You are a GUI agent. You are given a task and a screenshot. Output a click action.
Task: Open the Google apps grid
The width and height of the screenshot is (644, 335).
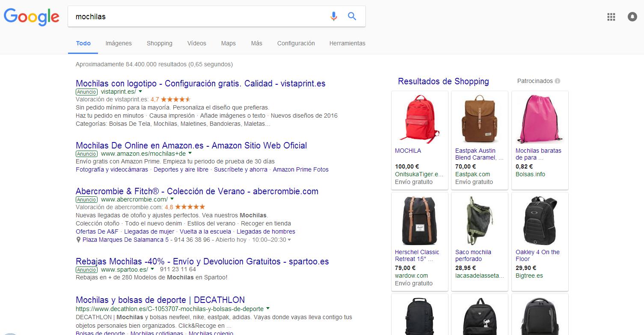point(611,17)
